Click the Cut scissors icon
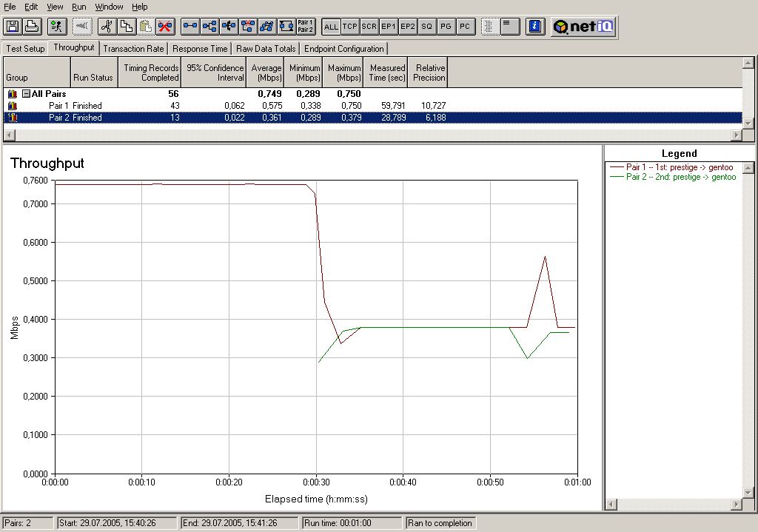 tap(107, 26)
